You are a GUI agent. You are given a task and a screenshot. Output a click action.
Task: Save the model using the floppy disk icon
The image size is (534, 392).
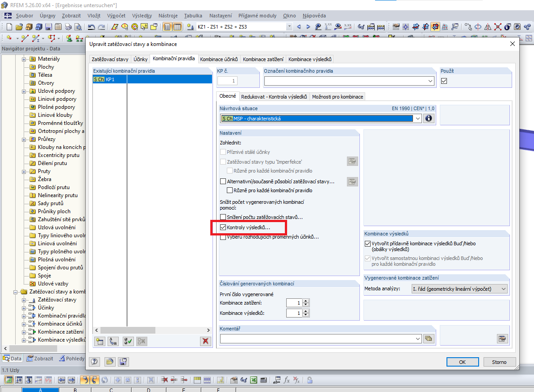point(49,27)
